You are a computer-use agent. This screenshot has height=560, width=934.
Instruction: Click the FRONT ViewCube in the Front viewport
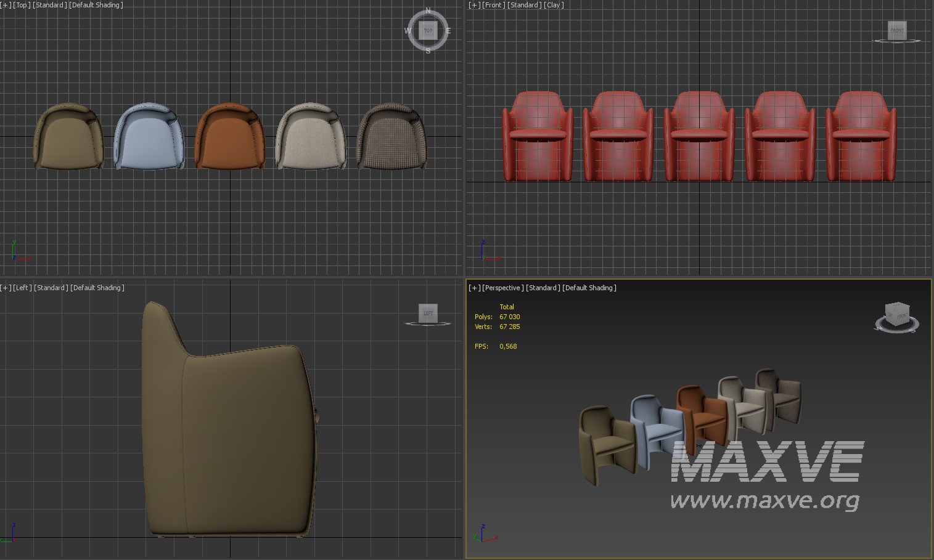pos(896,30)
